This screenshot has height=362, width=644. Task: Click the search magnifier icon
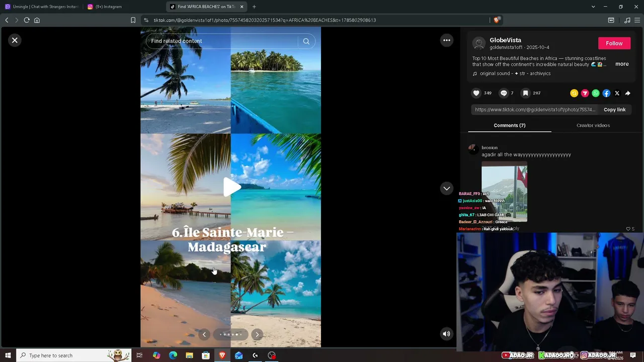pyautogui.click(x=306, y=41)
